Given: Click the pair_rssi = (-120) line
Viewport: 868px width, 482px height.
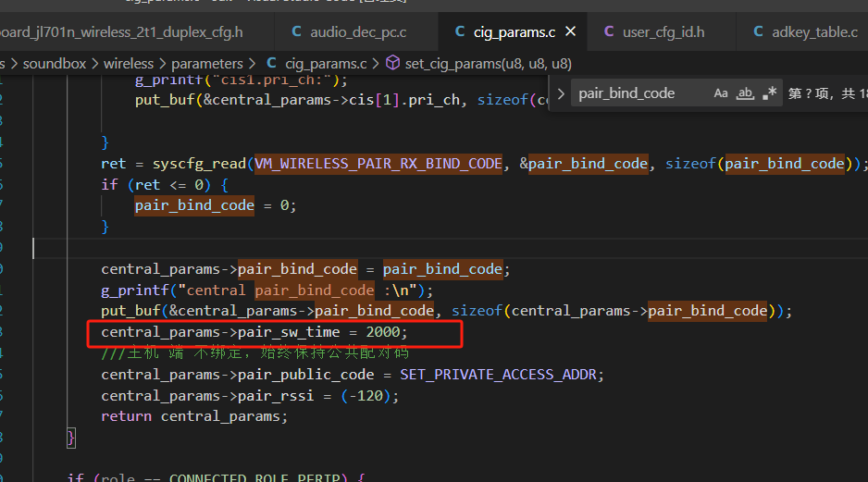Looking at the screenshot, I should (250, 396).
